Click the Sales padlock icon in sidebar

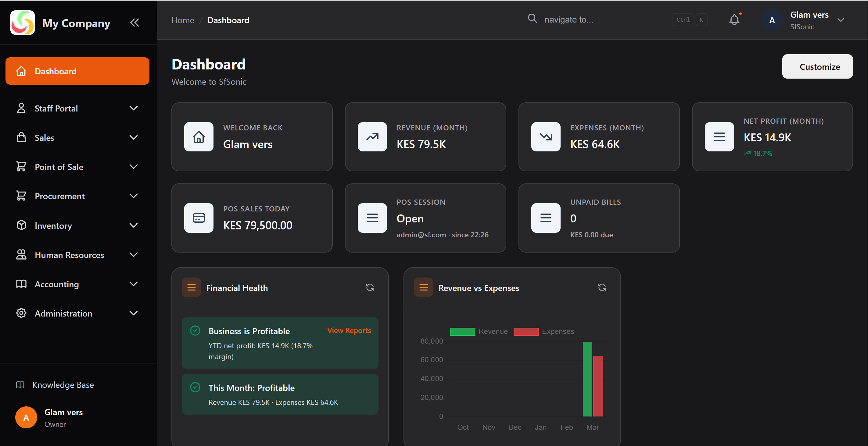(21, 137)
